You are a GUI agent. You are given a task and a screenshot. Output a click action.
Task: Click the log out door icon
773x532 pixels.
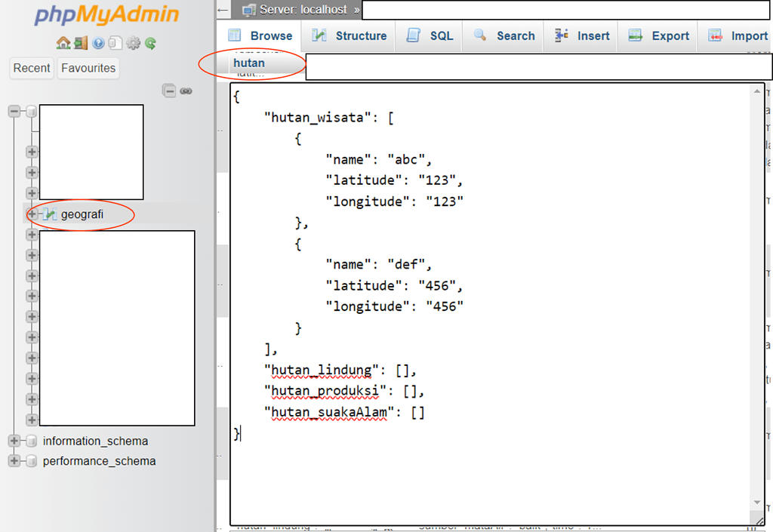[81, 42]
